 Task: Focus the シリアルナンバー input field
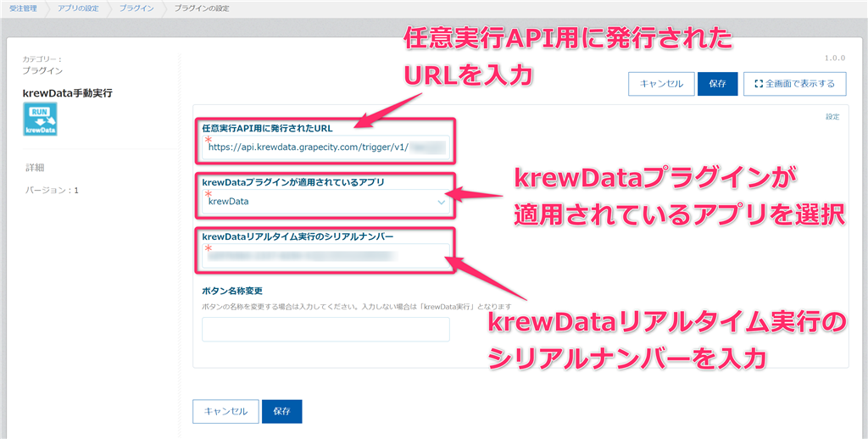point(325,256)
